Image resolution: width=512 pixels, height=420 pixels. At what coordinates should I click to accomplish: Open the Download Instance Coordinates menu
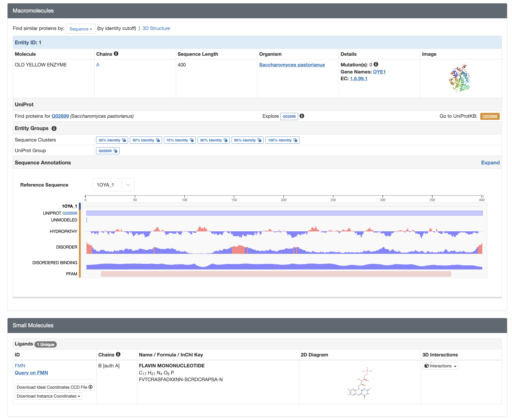[48, 396]
